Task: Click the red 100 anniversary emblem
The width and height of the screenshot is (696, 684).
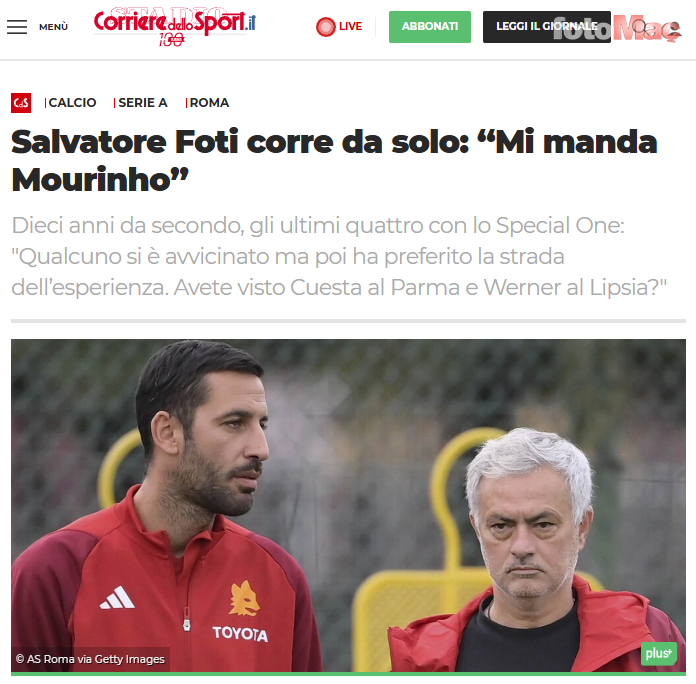Action: pyautogui.click(x=171, y=40)
